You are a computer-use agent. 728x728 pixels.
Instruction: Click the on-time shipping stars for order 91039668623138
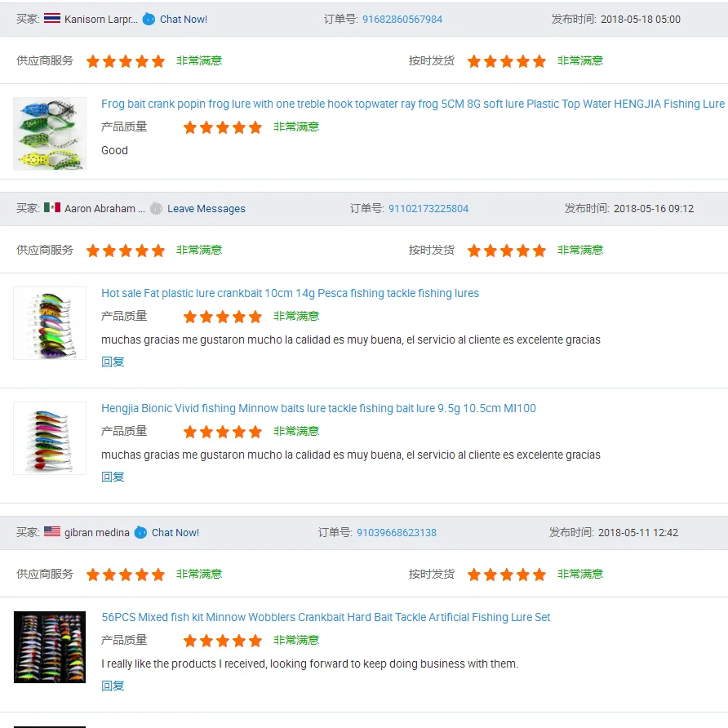507,575
